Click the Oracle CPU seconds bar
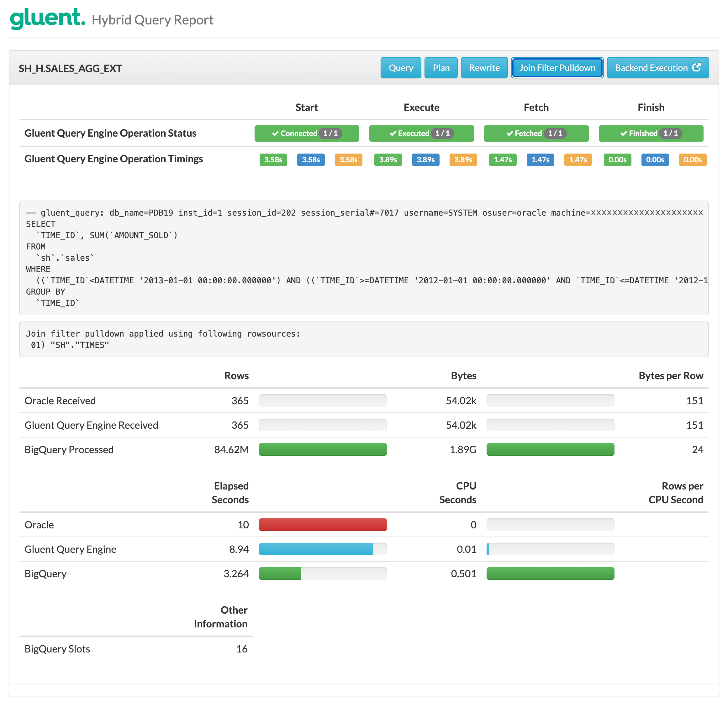This screenshot has width=728, height=702. pyautogui.click(x=551, y=525)
